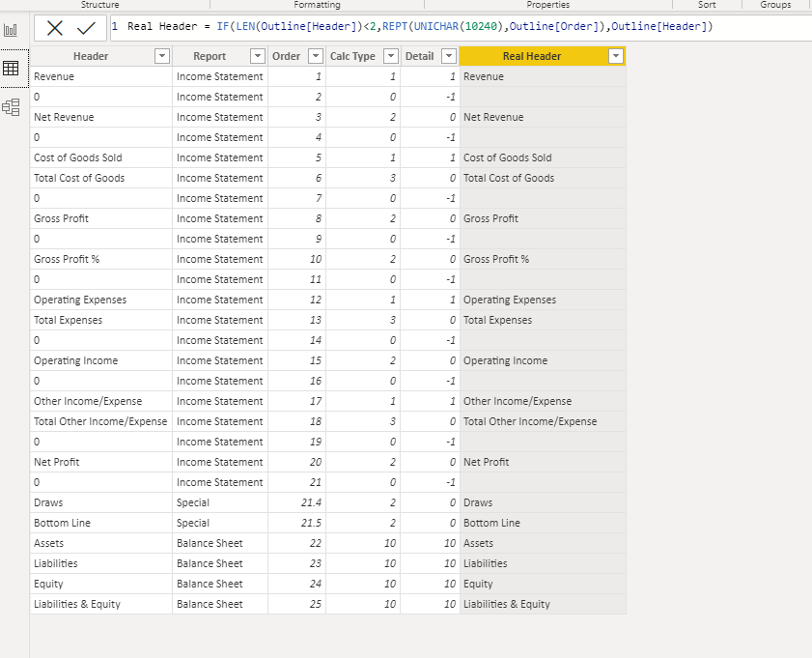Commit the formula with checkmark icon

86,28
